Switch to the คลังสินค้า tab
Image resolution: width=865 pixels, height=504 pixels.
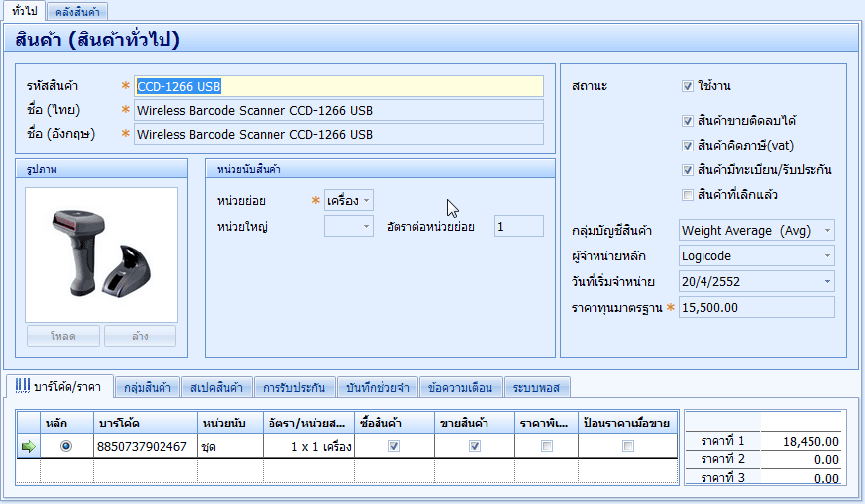[x=77, y=11]
